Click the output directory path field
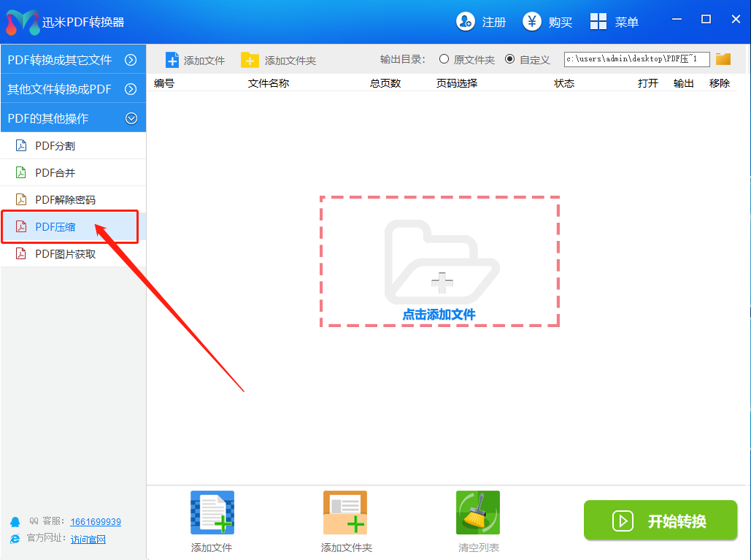751x560 pixels. tap(636, 59)
